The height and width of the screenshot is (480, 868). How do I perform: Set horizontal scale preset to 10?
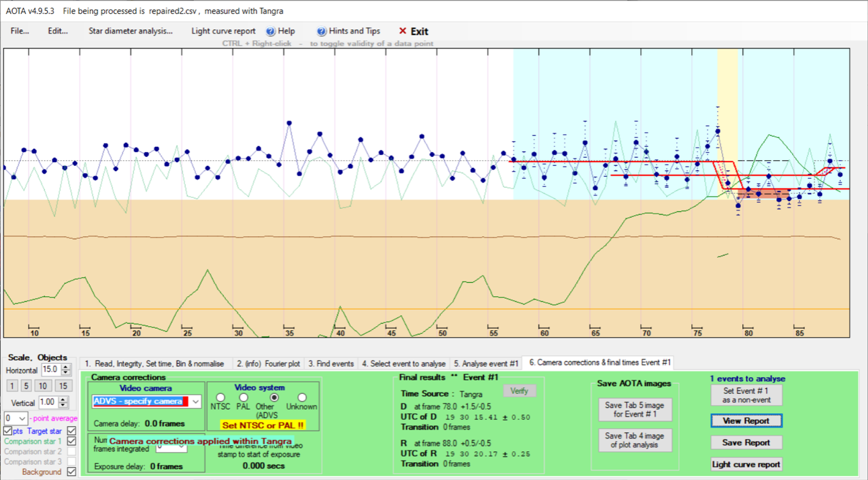pos(42,386)
